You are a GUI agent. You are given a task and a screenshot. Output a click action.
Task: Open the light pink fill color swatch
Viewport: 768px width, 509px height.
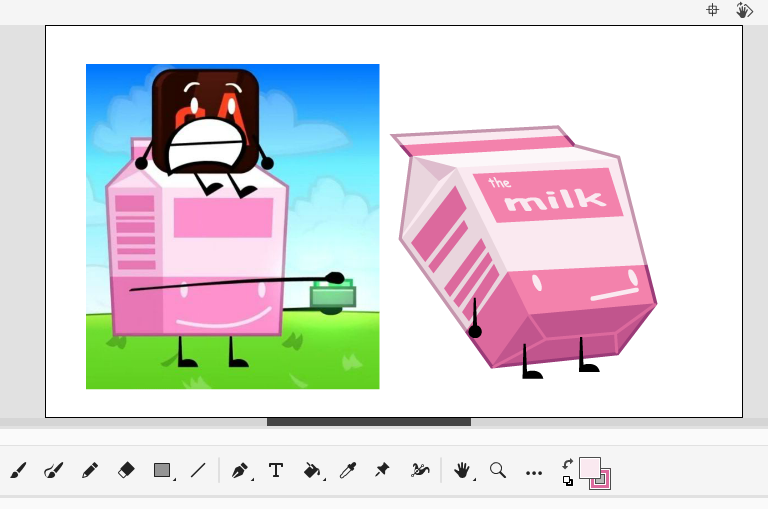[x=590, y=468]
